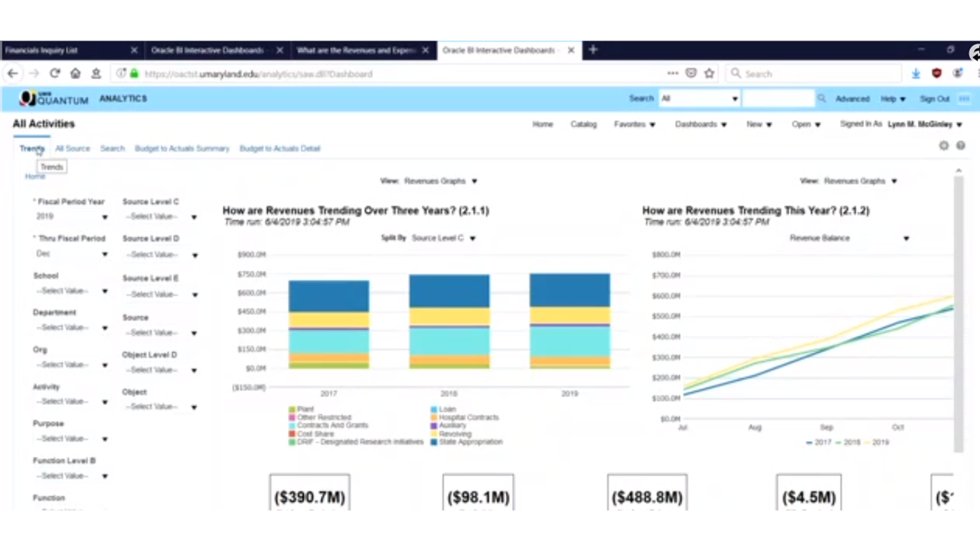Click the dashboard help question mark icon
This screenshot has height=551, width=980.
(960, 145)
